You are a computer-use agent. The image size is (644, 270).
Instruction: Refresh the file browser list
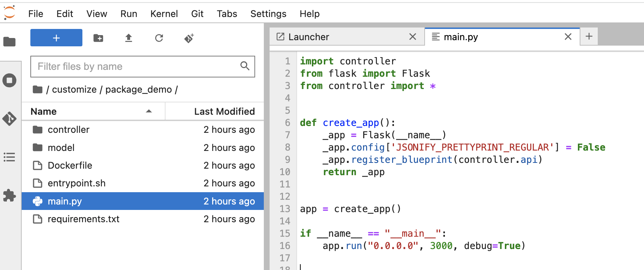pos(159,38)
